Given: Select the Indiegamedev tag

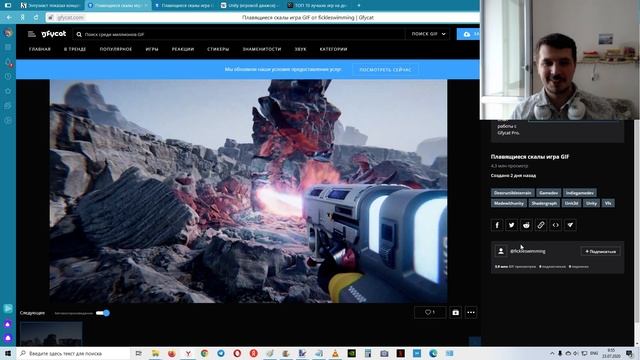Looking at the screenshot, I should (x=580, y=193).
